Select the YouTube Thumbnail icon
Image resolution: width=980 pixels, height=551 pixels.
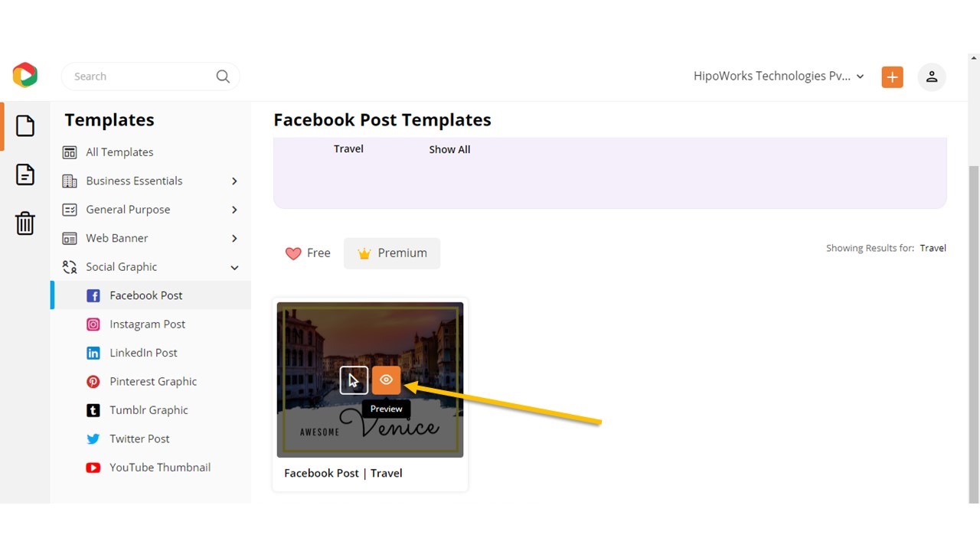[x=93, y=467]
